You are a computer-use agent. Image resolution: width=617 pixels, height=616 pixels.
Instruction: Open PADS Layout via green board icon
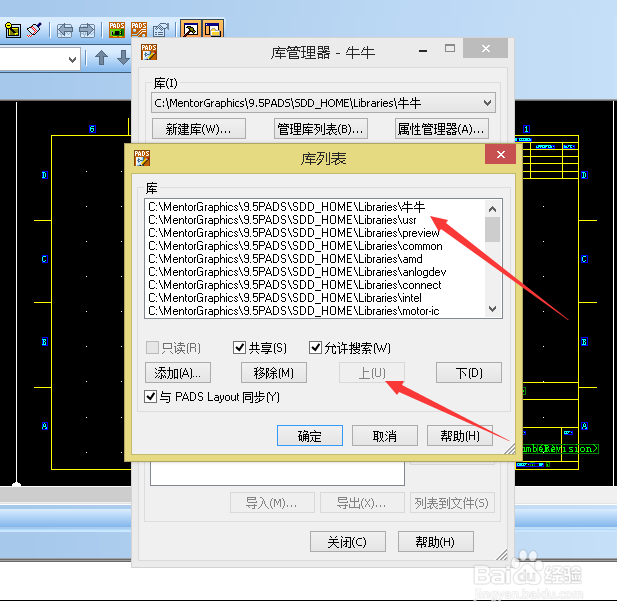pyautogui.click(x=116, y=30)
